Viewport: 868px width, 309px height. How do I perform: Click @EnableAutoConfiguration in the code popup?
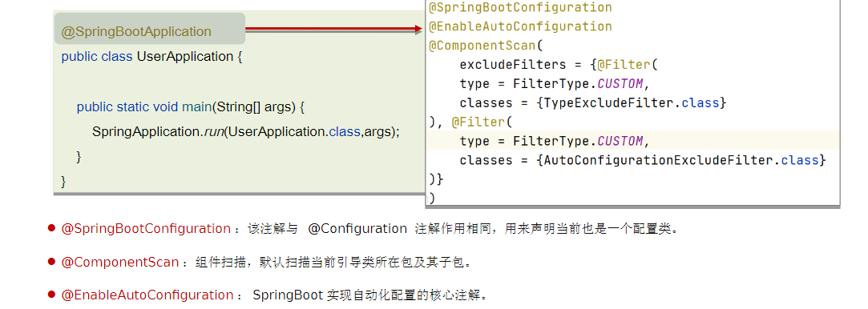click(520, 26)
